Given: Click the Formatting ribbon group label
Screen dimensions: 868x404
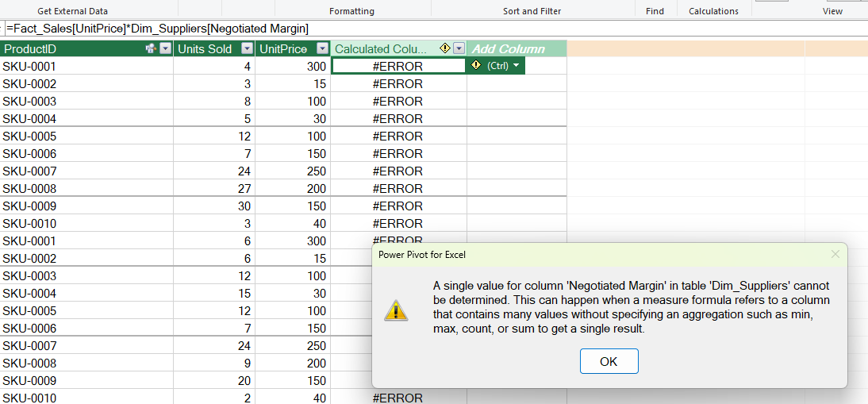Looking at the screenshot, I should pyautogui.click(x=351, y=11).
